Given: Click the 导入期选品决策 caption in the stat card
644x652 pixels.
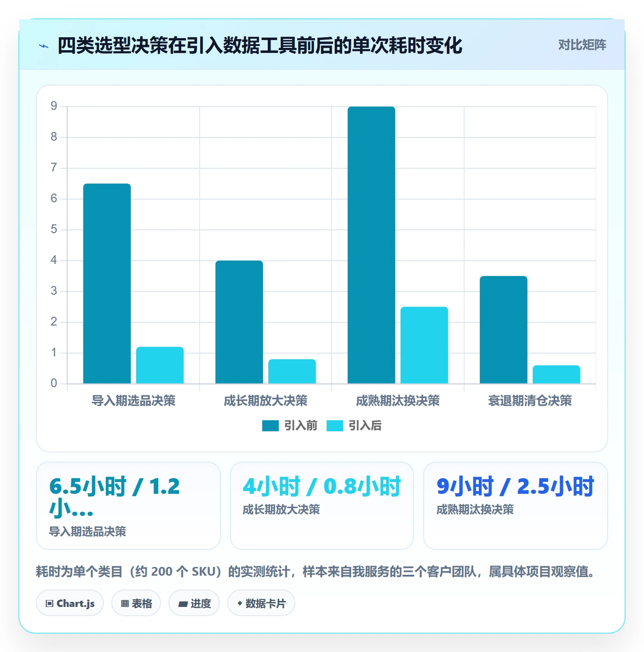Looking at the screenshot, I should [87, 532].
